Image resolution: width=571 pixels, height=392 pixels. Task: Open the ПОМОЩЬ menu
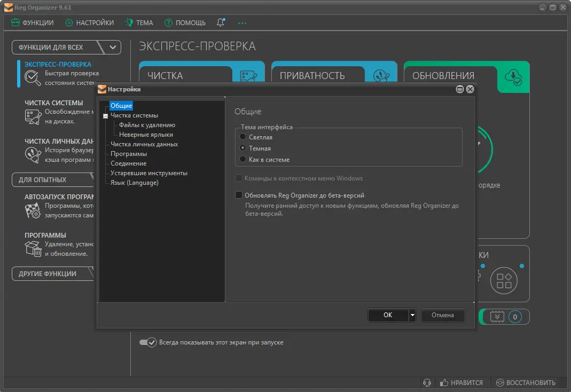coord(185,22)
